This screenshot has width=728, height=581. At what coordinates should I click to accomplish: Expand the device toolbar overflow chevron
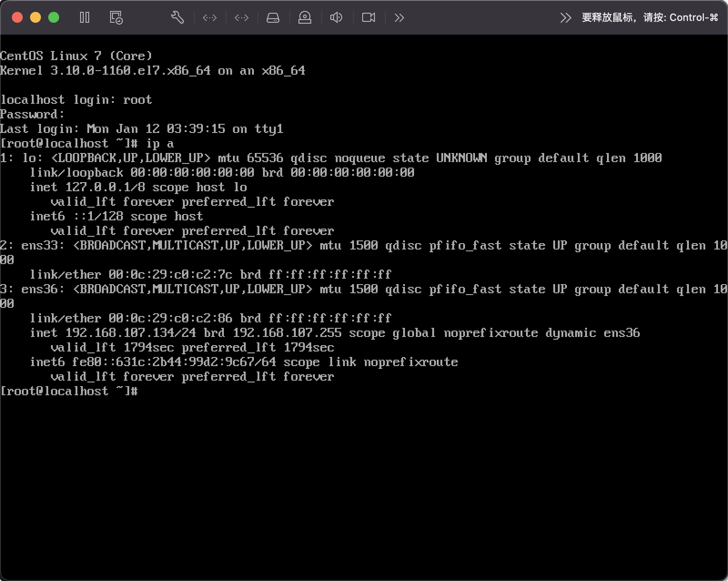coord(399,18)
